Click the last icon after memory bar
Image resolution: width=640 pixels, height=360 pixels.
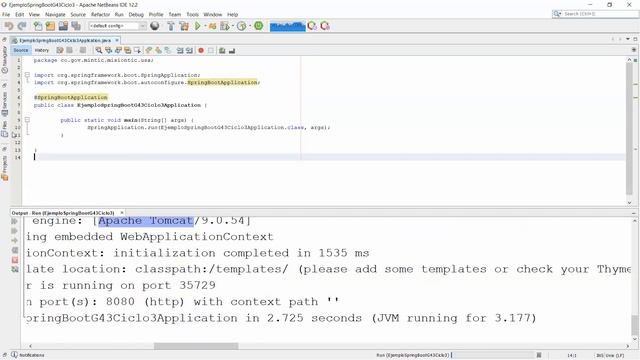tap(325, 26)
